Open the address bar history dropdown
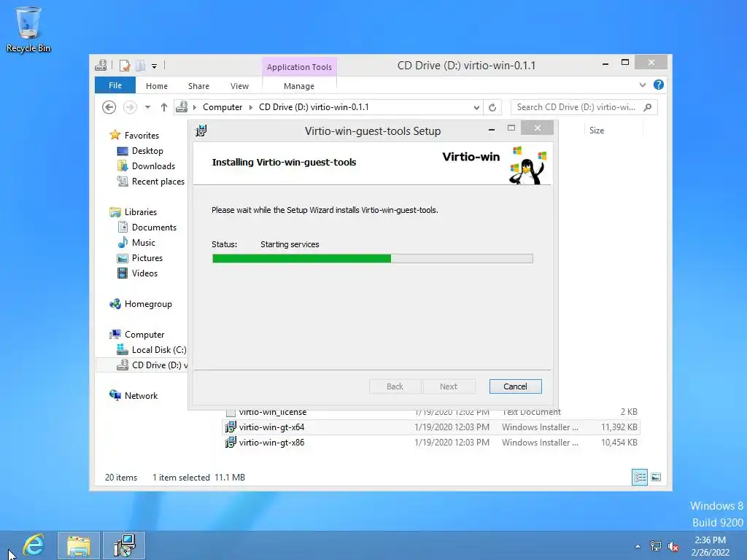The image size is (747, 560). tap(476, 108)
